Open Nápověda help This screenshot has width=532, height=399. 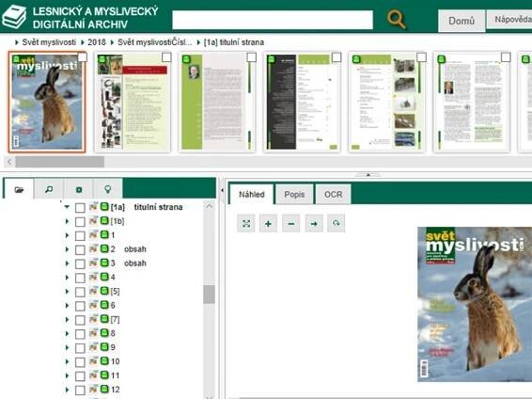point(509,20)
